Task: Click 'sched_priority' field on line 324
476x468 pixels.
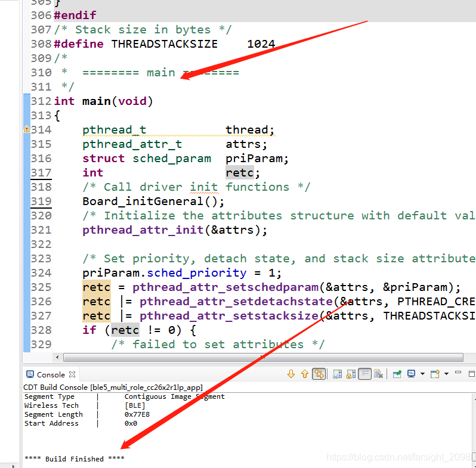Action: click(197, 273)
